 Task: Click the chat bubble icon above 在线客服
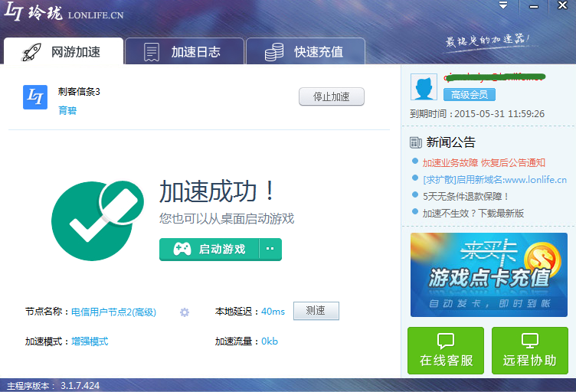tap(446, 341)
